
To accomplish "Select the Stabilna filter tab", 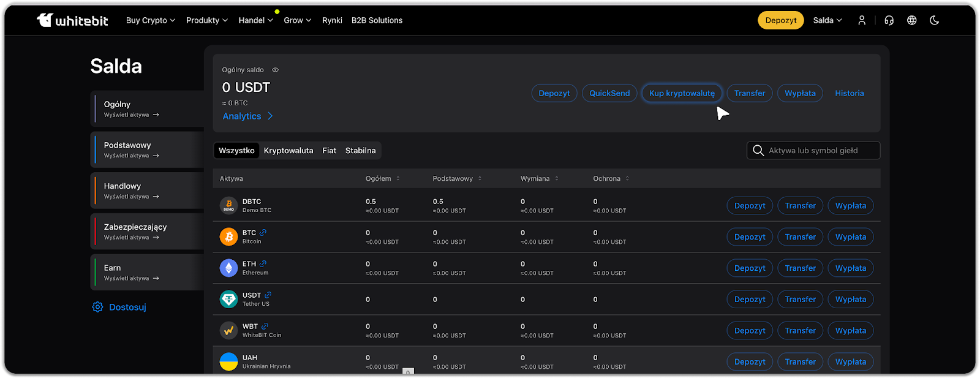I will pyautogui.click(x=360, y=151).
